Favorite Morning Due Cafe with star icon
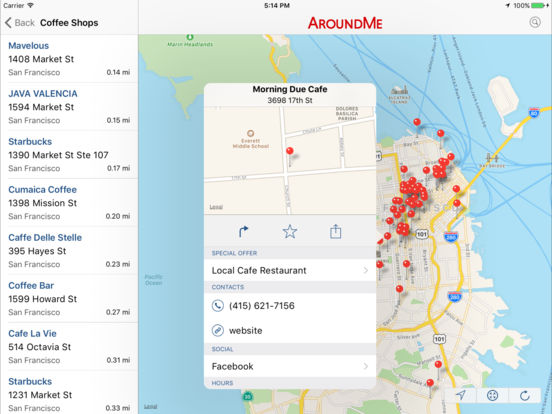 point(290,231)
